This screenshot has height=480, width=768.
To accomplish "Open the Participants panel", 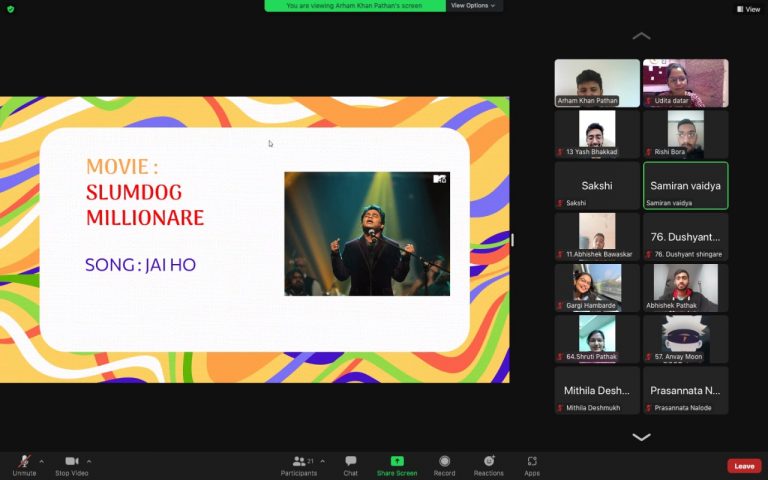I will [299, 466].
